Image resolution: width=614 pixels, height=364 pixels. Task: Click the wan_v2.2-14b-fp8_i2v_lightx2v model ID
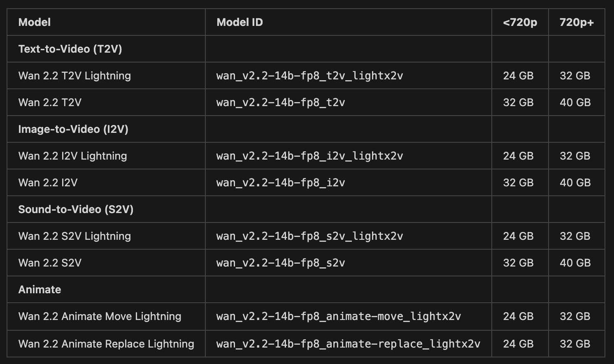(309, 156)
